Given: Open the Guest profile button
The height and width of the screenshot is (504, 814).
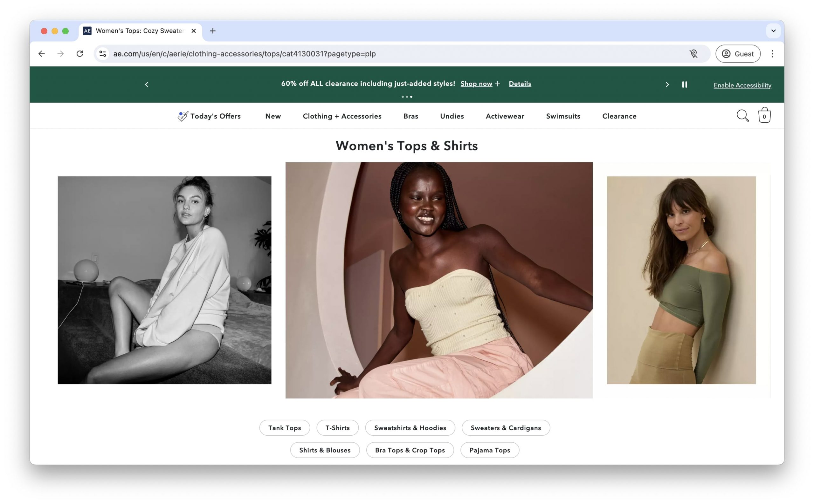Looking at the screenshot, I should [738, 54].
